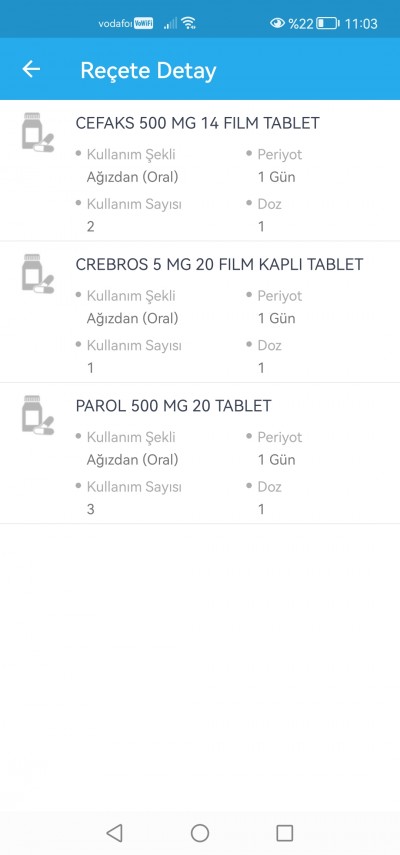Open CREBROS 5 MG 20 FILM KAPLI TABLET

[219, 264]
